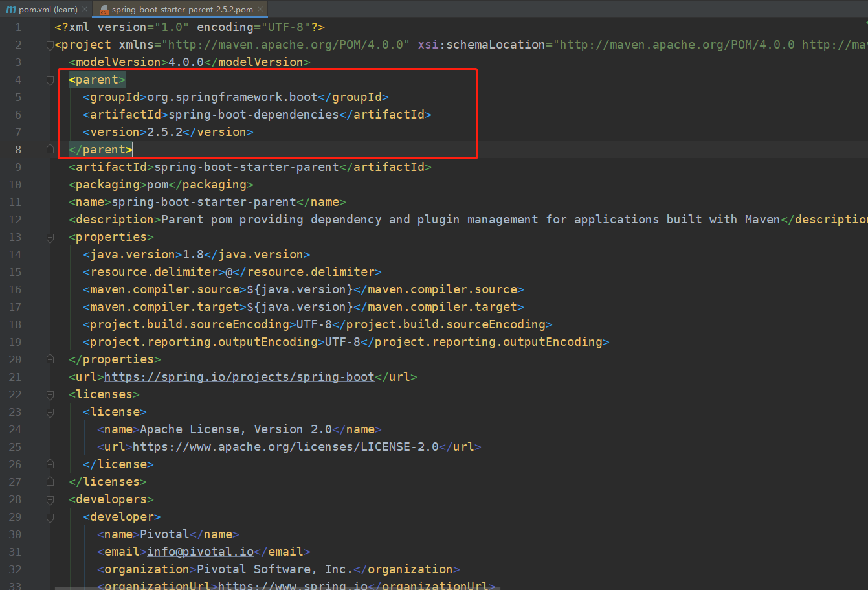Collapse the properties block at line 13
The width and height of the screenshot is (868, 590).
50,237
